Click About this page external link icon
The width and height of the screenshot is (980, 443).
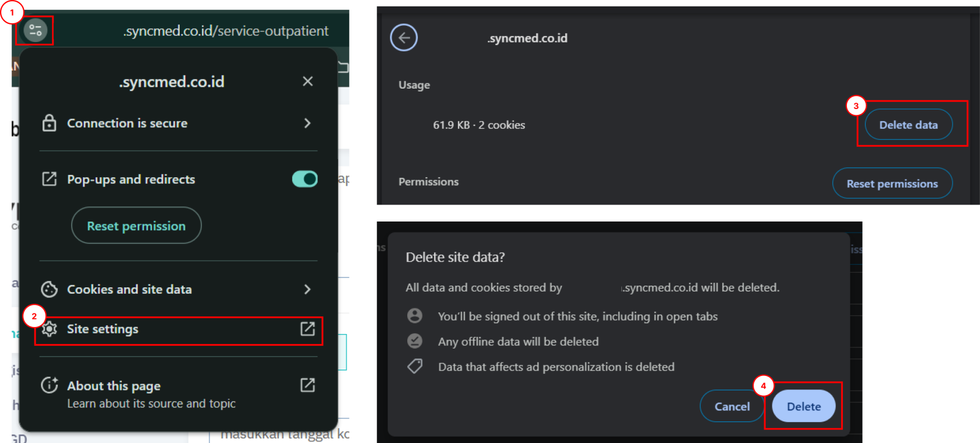coord(307,385)
